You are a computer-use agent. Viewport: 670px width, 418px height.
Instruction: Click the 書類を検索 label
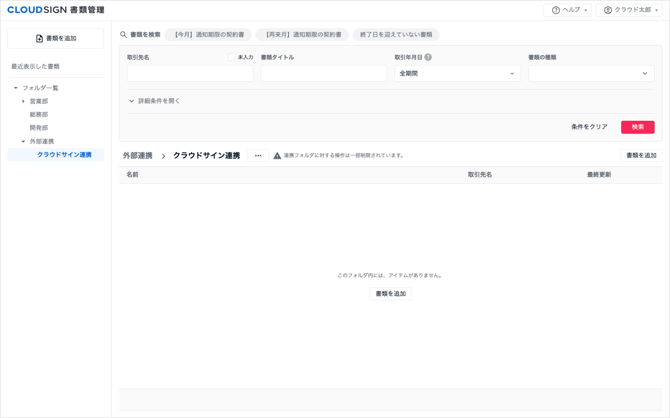(145, 35)
